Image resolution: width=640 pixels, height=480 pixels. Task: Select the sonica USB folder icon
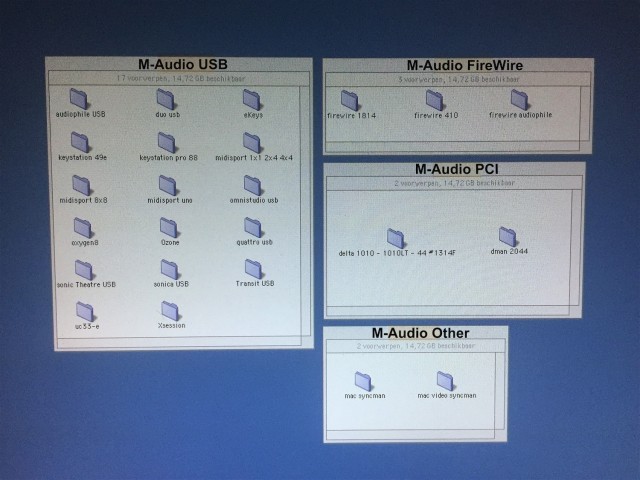[170, 269]
